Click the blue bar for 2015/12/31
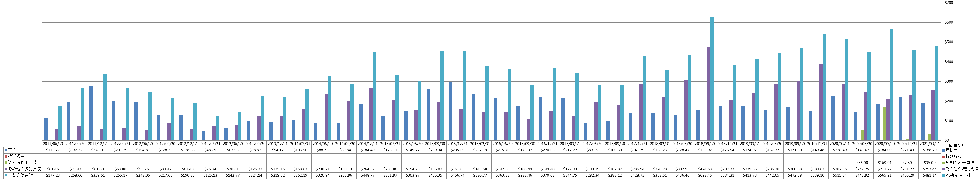The width and height of the screenshot is (980, 179). 451,111
